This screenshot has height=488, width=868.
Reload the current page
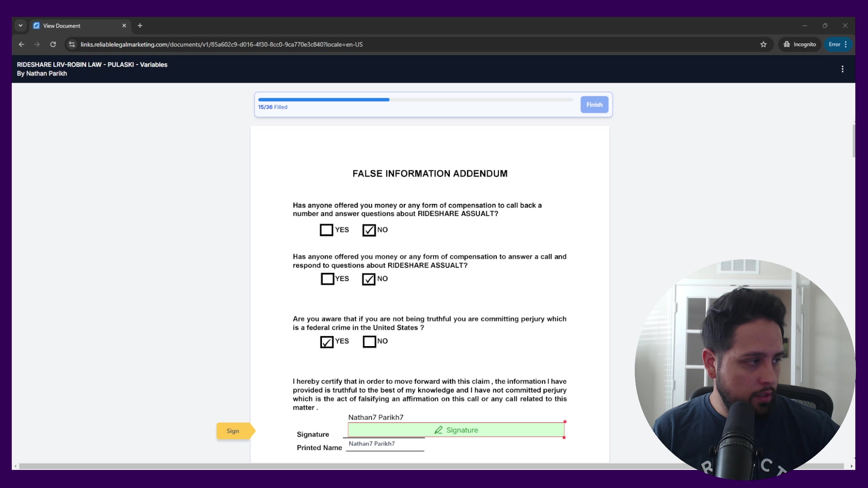click(x=53, y=44)
